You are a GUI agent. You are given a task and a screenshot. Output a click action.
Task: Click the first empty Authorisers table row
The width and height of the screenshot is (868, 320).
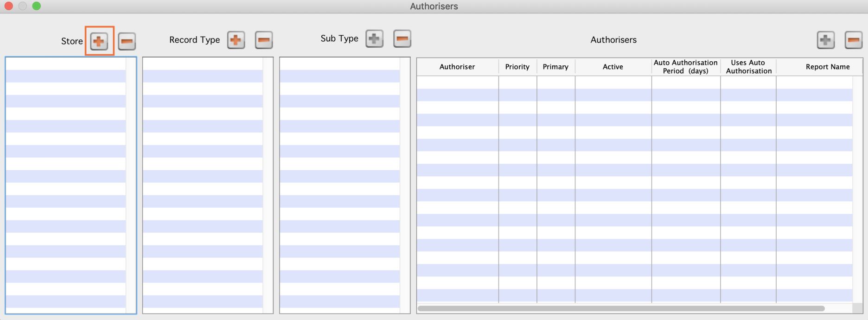(634, 82)
